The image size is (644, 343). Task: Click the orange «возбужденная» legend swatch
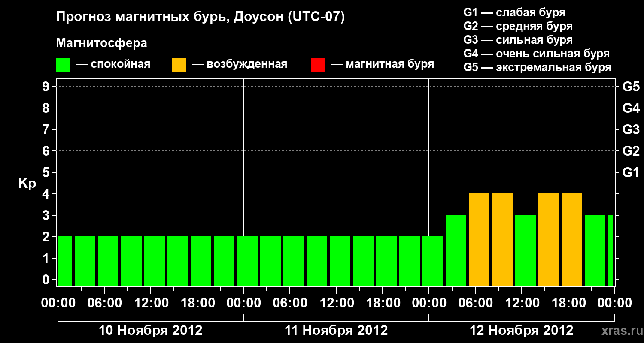tap(179, 65)
